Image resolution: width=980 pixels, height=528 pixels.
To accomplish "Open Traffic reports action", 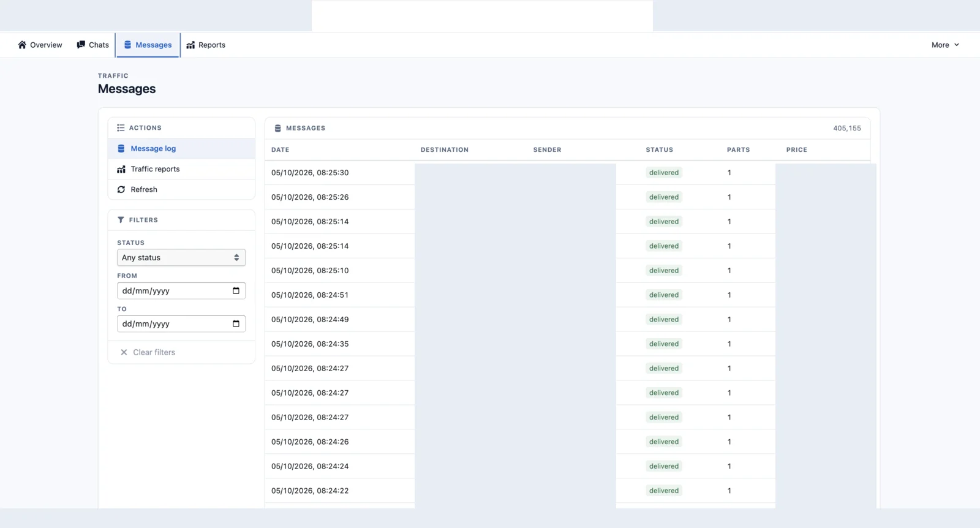I will [181, 169].
